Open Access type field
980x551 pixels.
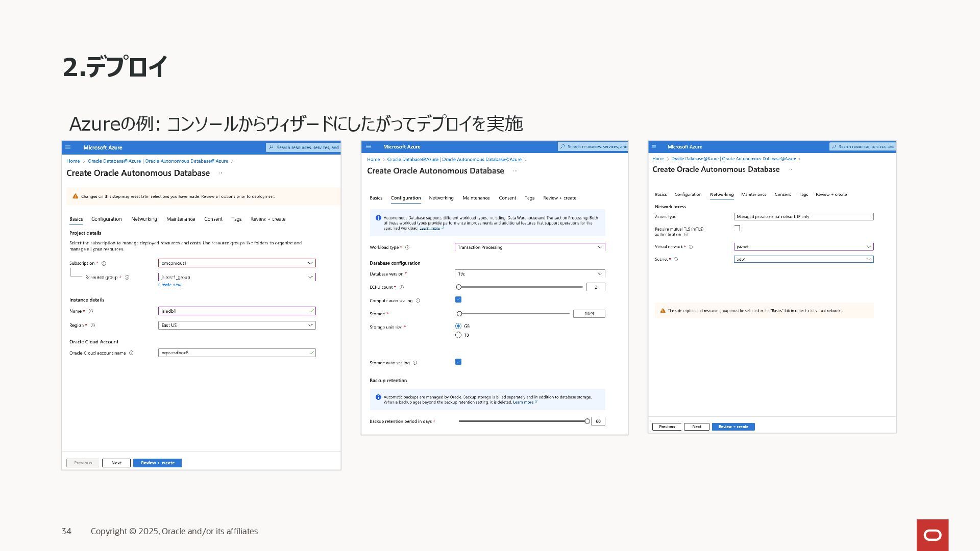(x=803, y=217)
